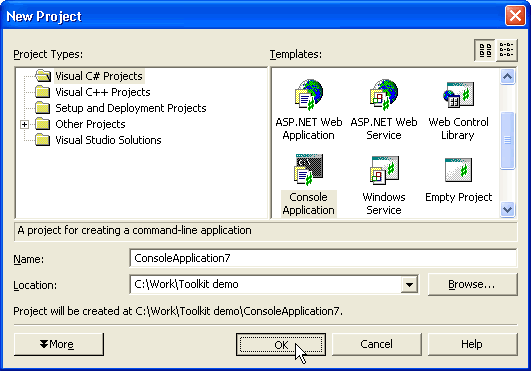Switch templates to large icons view

(x=485, y=50)
